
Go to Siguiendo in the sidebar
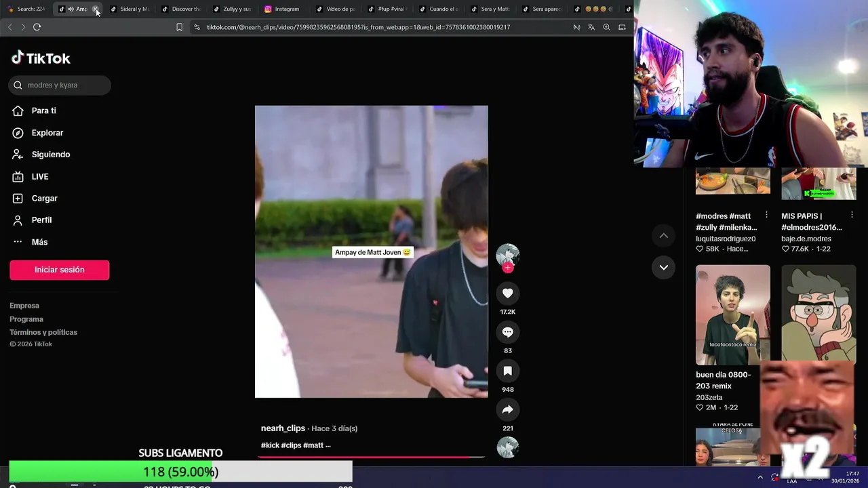click(50, 155)
